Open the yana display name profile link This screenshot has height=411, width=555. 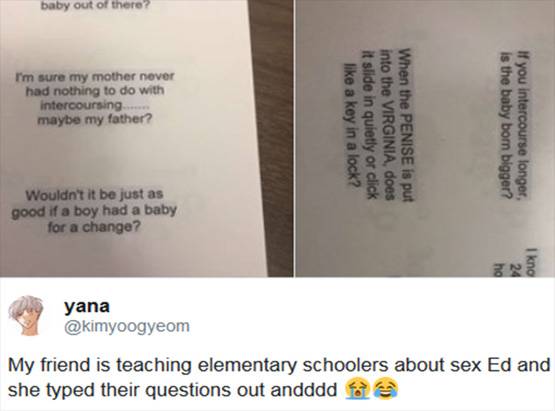pos(87,306)
